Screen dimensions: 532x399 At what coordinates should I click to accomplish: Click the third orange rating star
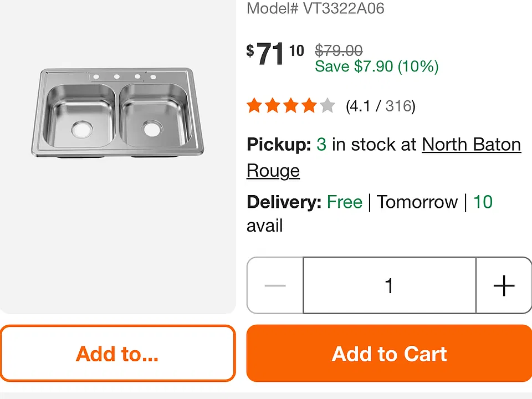[x=291, y=105]
